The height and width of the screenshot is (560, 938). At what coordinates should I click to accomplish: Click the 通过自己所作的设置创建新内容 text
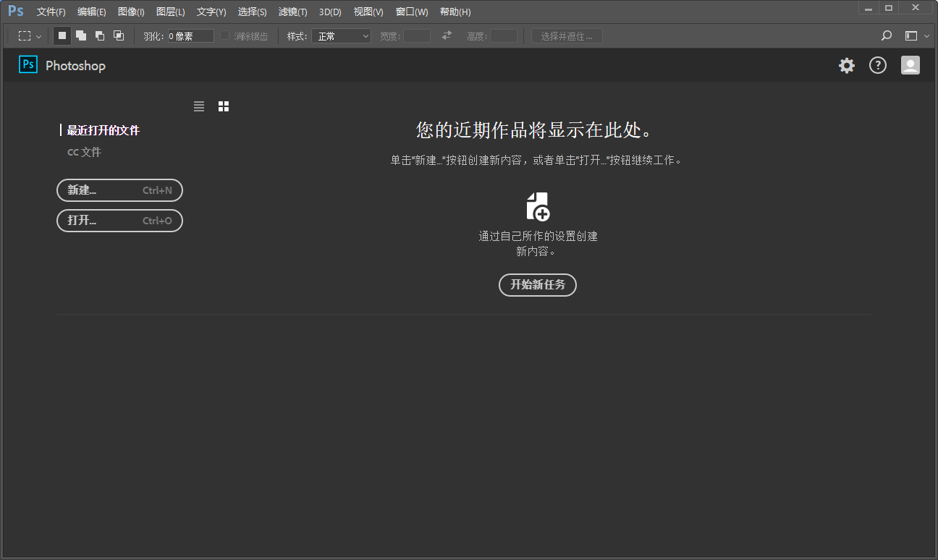click(538, 244)
